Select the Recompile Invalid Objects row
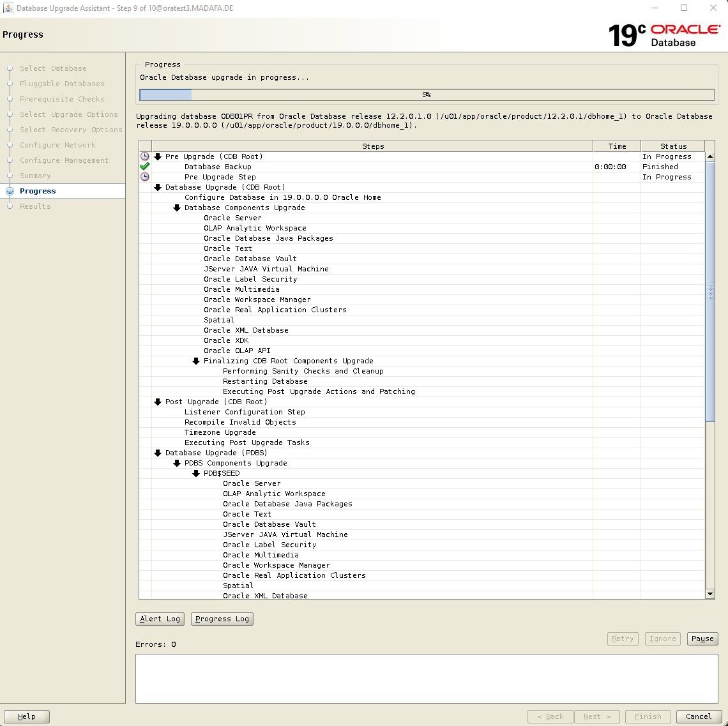The image size is (728, 726). click(x=421, y=422)
